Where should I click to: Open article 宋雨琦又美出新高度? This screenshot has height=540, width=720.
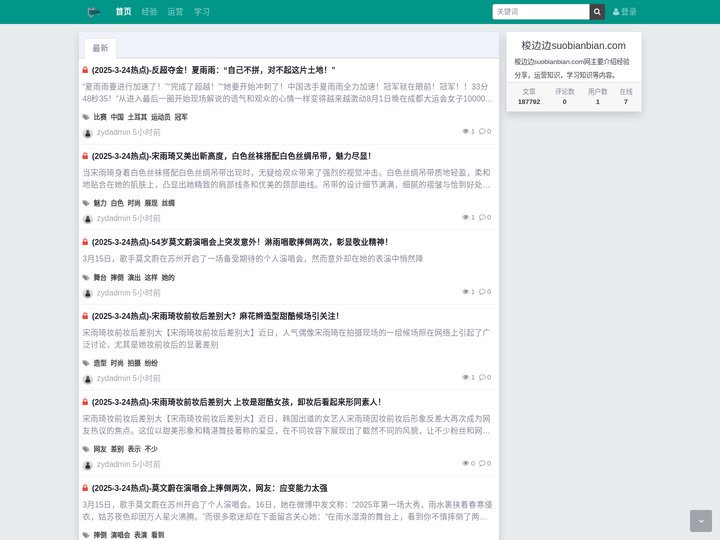pyautogui.click(x=231, y=156)
